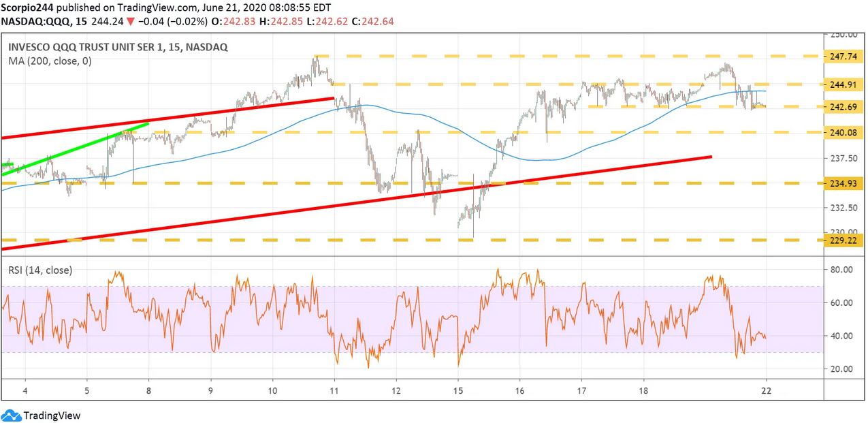Viewport: 868px width, 423px height.
Task: Click the RSI (14, close) indicator label
Action: pyautogui.click(x=40, y=270)
